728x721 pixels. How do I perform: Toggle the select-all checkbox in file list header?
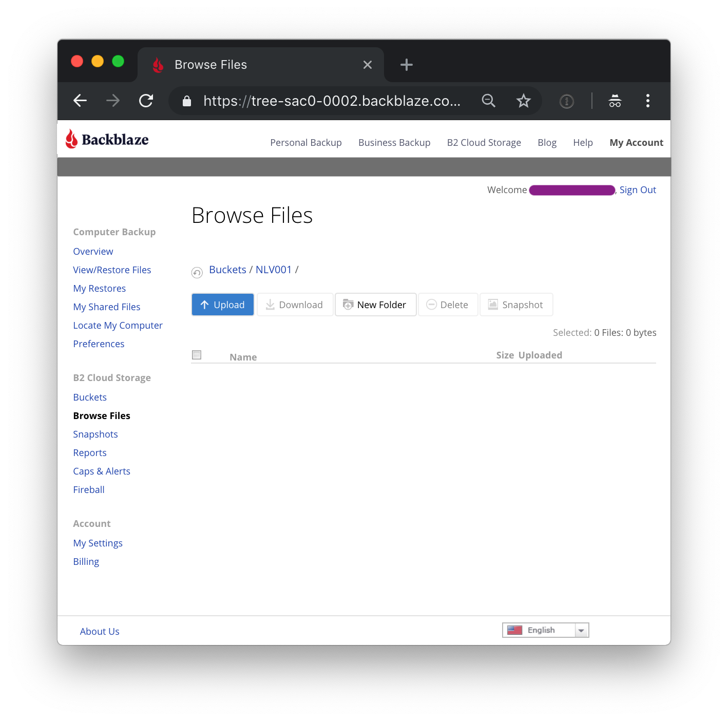click(x=197, y=355)
